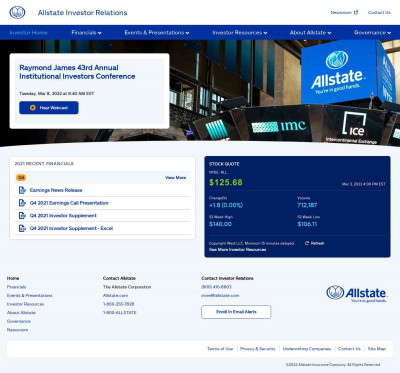Expand the Governance dropdown menu
Viewport: 400px width, 373px height.
pos(372,33)
